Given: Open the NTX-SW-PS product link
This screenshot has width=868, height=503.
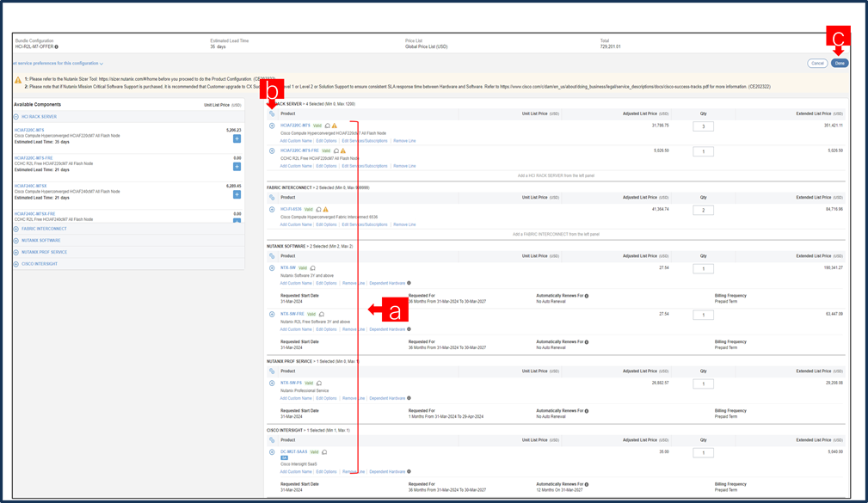Looking at the screenshot, I should (x=291, y=383).
